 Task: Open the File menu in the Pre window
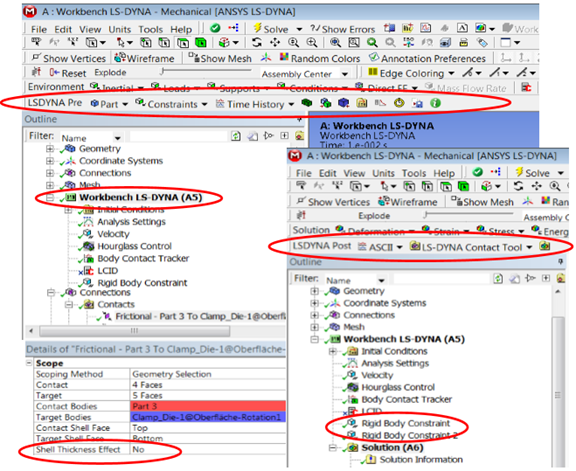[x=39, y=29]
